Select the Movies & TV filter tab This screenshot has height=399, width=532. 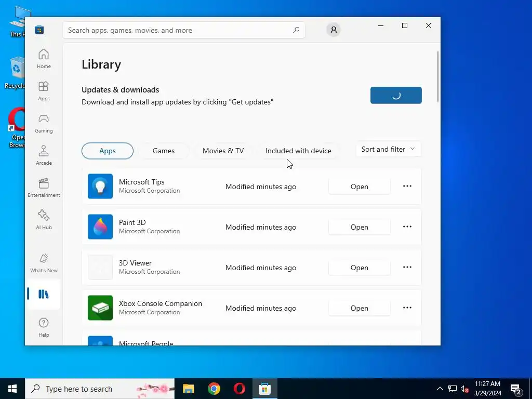223,151
